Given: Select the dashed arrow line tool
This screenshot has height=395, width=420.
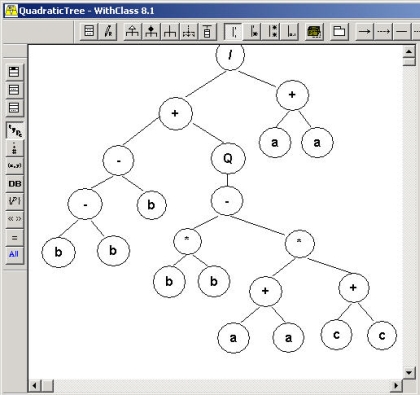Looking at the screenshot, I should (x=383, y=32).
